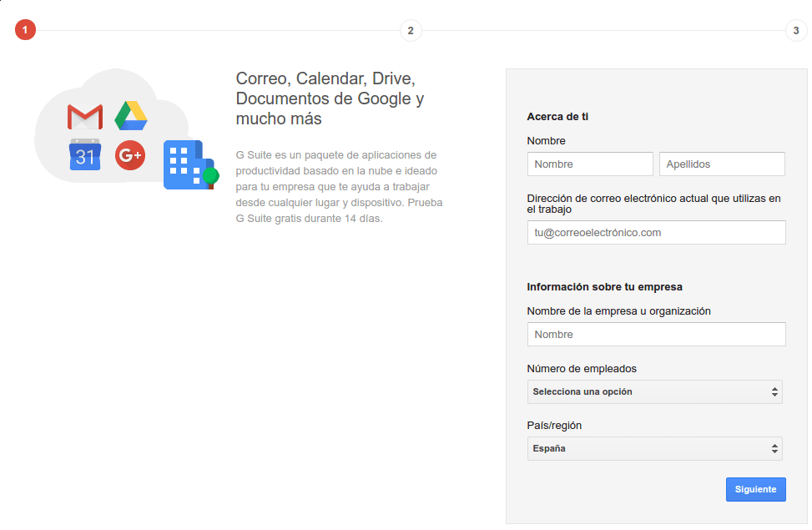Viewport: 812px width, 530px height.
Task: Select step 3 in progress indicator
Action: pyautogui.click(x=796, y=31)
